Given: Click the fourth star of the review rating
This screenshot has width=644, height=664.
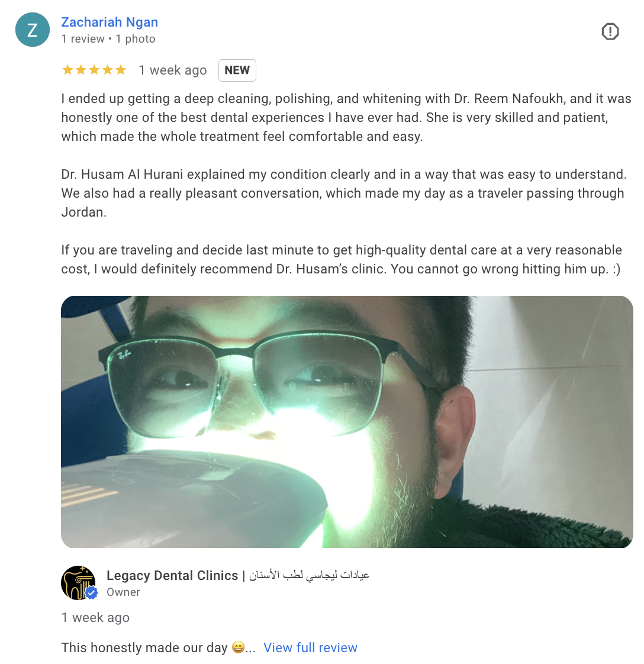Looking at the screenshot, I should 108,69.
